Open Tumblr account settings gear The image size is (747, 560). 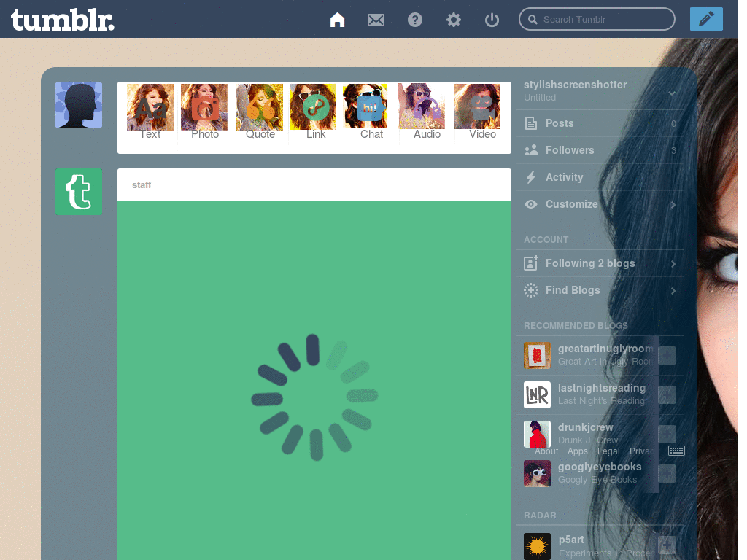point(453,20)
